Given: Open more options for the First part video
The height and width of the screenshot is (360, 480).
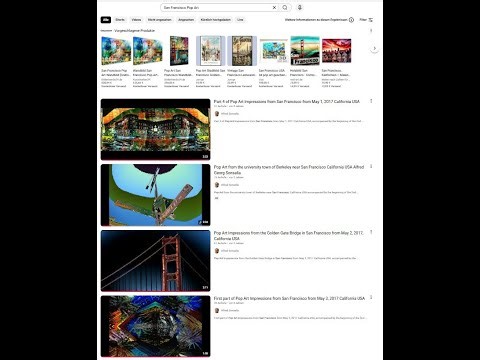Looking at the screenshot, I should [371, 297].
